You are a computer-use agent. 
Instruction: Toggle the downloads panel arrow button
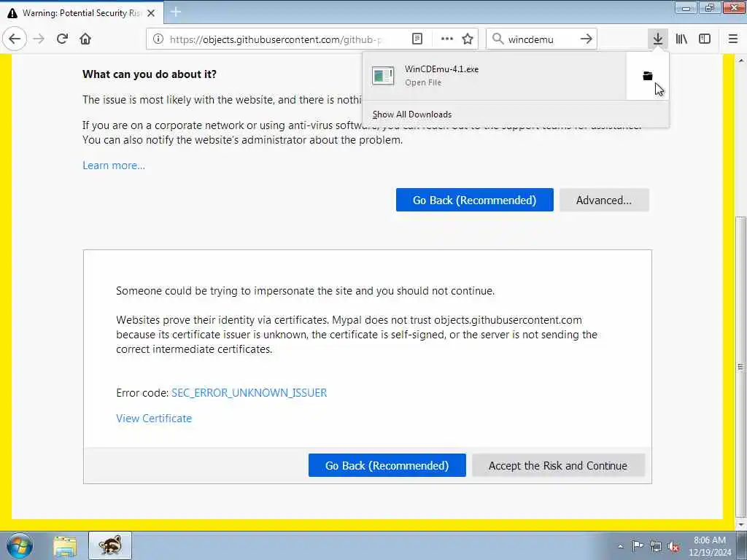pyautogui.click(x=658, y=39)
